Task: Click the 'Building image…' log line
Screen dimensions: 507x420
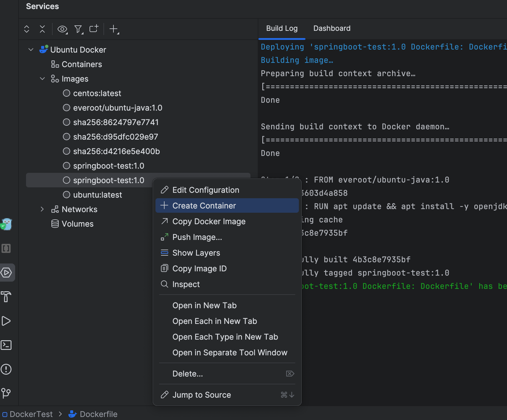Action: click(297, 60)
